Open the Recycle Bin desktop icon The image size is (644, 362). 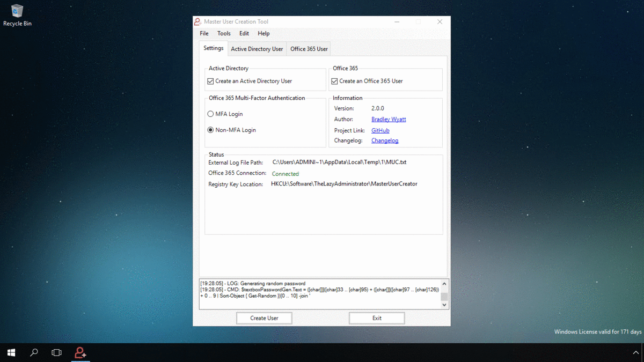point(17,15)
